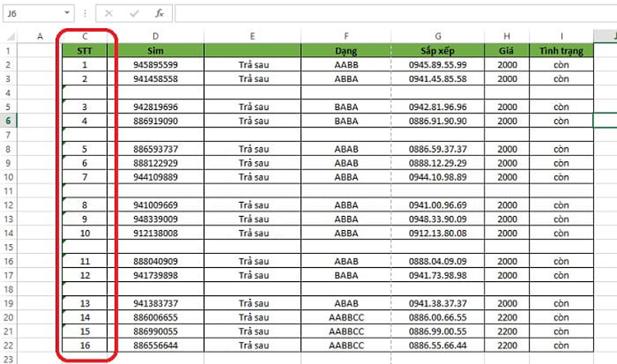
Task: Click the cell with 0886.00.66.55
Action: 438,317
